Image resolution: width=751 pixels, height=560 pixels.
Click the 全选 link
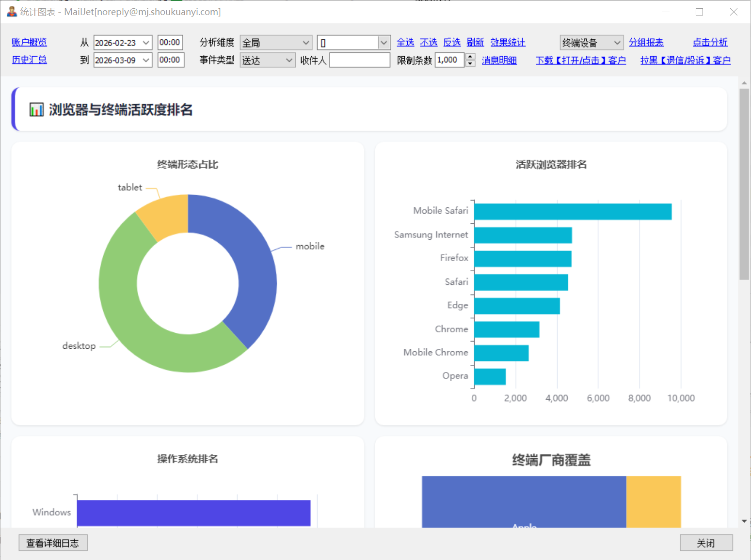tap(405, 43)
